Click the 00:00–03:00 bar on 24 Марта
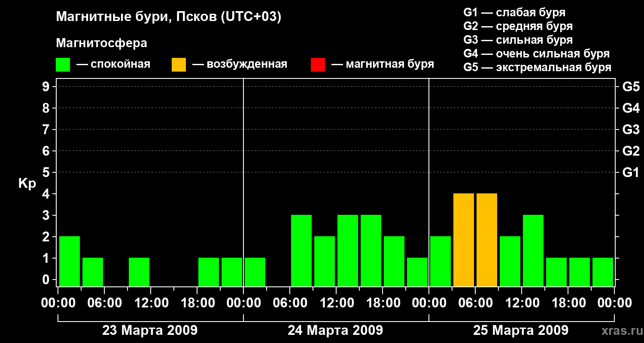 click(x=255, y=272)
